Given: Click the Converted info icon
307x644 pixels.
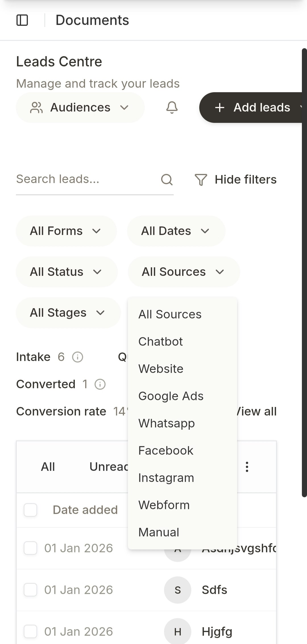Looking at the screenshot, I should click(100, 384).
